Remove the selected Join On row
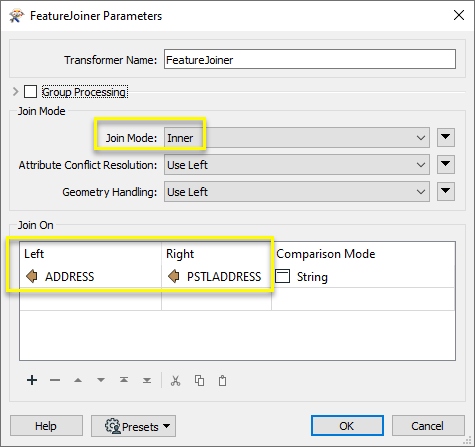Screen dimensions: 475x447 [55, 380]
